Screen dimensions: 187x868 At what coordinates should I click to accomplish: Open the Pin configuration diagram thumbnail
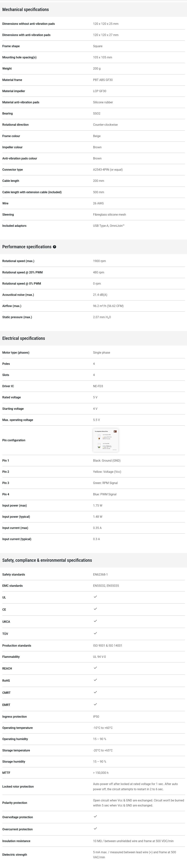(x=106, y=440)
